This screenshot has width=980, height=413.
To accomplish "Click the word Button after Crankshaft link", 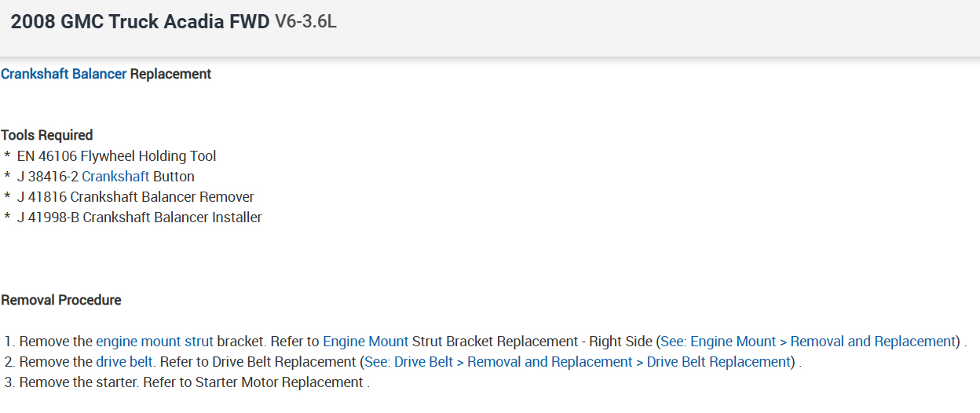I will 174,177.
